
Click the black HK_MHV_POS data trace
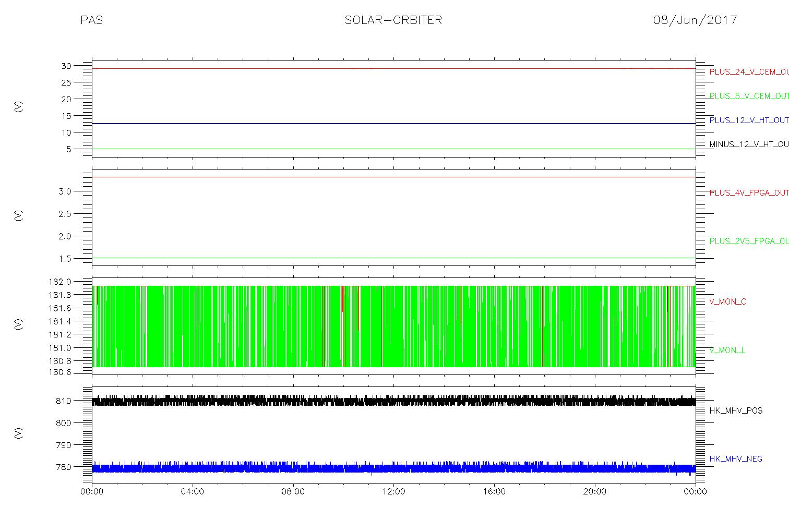pos(394,401)
